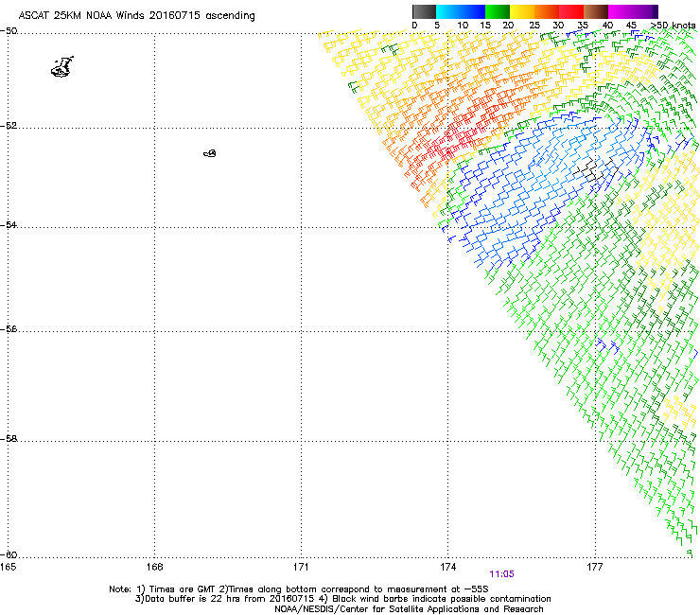Click the '>50 knots' legend label
This screenshot has width=700, height=615.
coord(674,26)
